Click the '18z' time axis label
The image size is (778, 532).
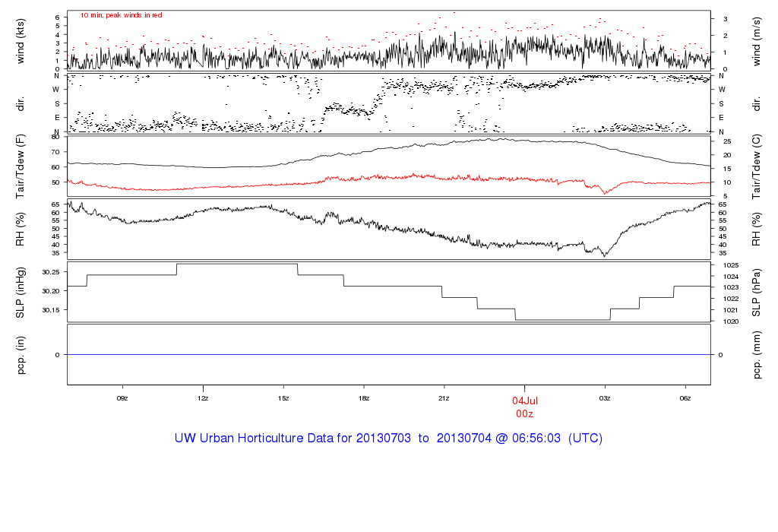[364, 398]
